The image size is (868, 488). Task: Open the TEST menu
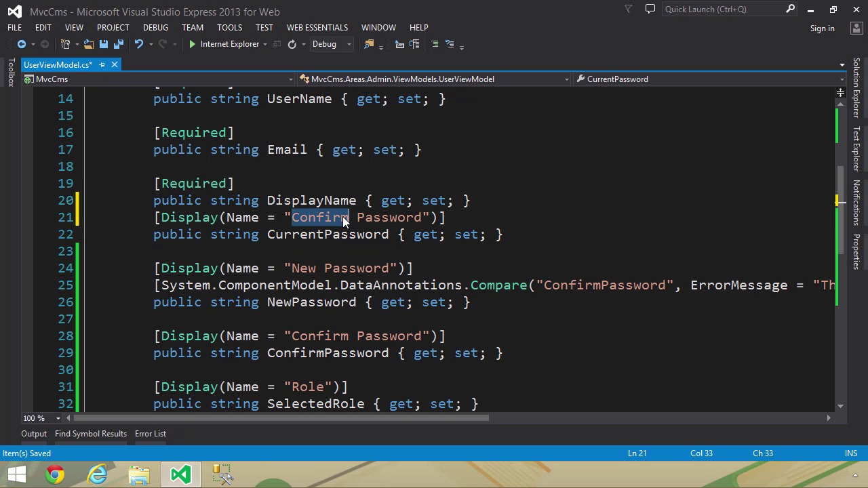[264, 28]
